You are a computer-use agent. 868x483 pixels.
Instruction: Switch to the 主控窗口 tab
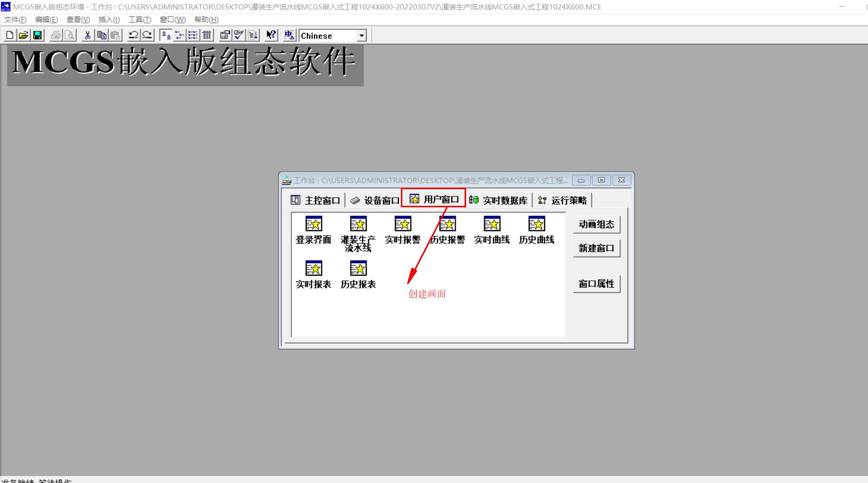(315, 200)
